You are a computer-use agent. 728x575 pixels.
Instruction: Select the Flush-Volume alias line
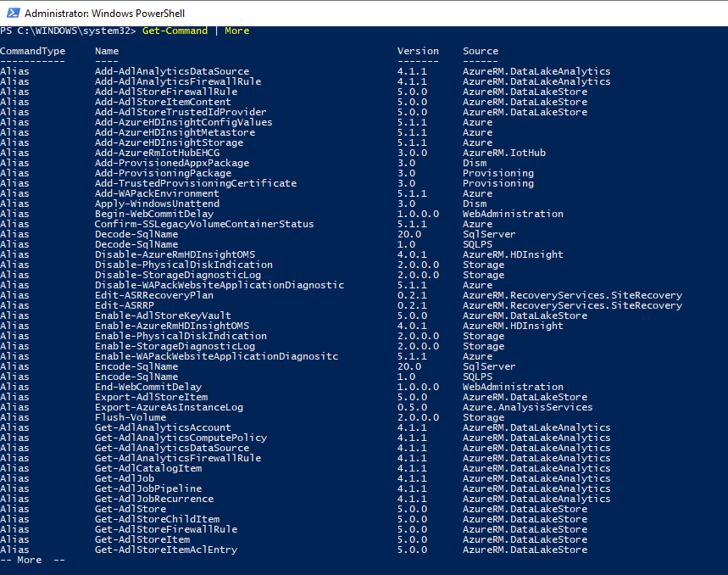click(129, 416)
